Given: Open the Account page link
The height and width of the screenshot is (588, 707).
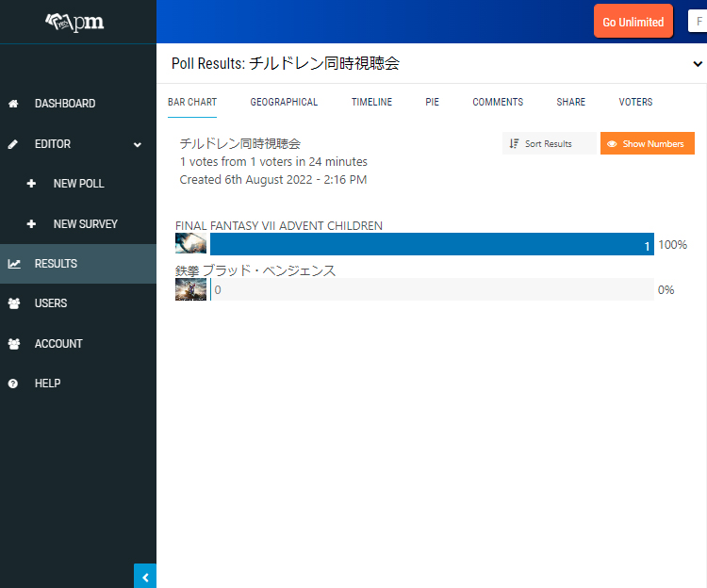Looking at the screenshot, I should pos(58,344).
